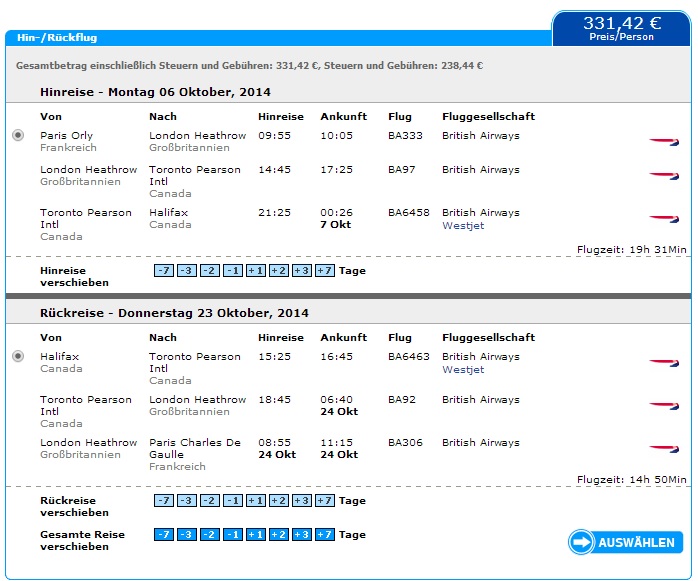
Task: Click the AUSWÄHLEN button
Action: click(625, 542)
